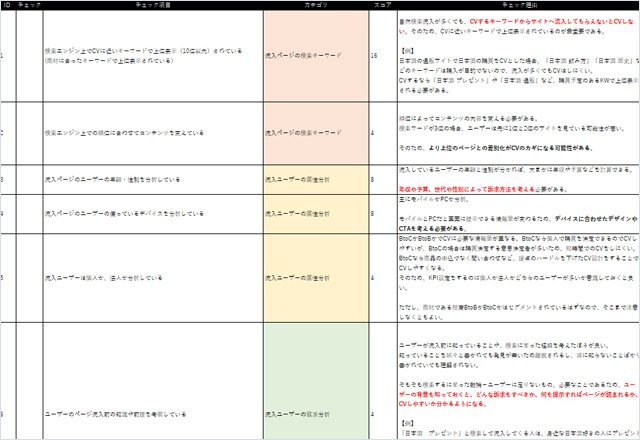The image size is (640, 440).
Task: Select the ID cell of row 2
Action: click(8, 133)
